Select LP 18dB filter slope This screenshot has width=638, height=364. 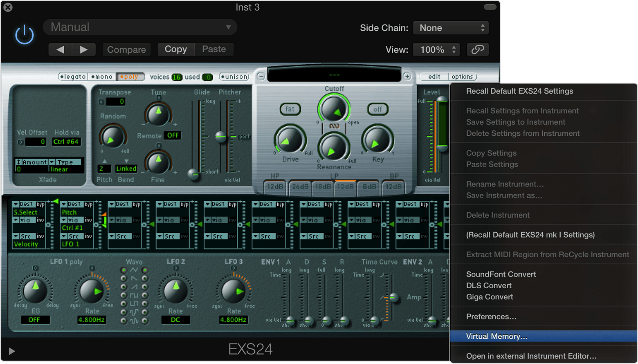323,187
